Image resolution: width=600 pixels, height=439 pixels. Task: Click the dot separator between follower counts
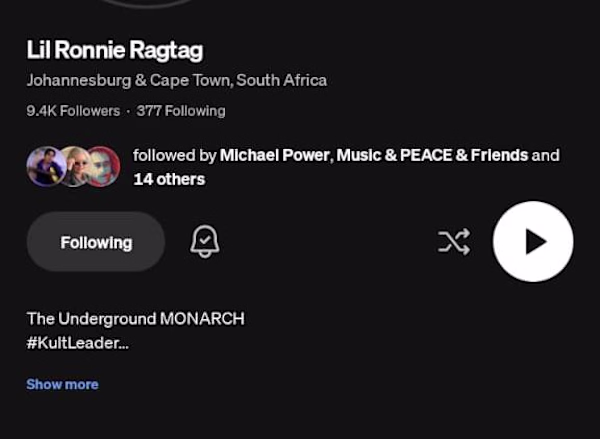tap(128, 111)
